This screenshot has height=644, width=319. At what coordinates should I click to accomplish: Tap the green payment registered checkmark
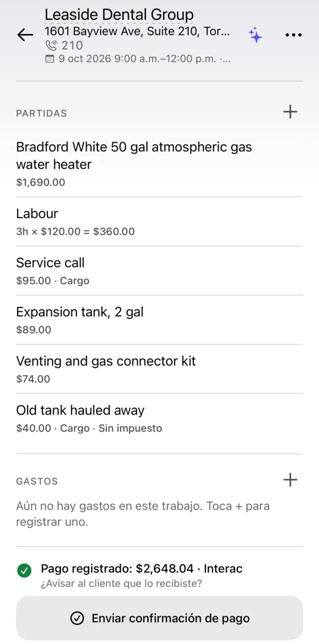pos(24,571)
